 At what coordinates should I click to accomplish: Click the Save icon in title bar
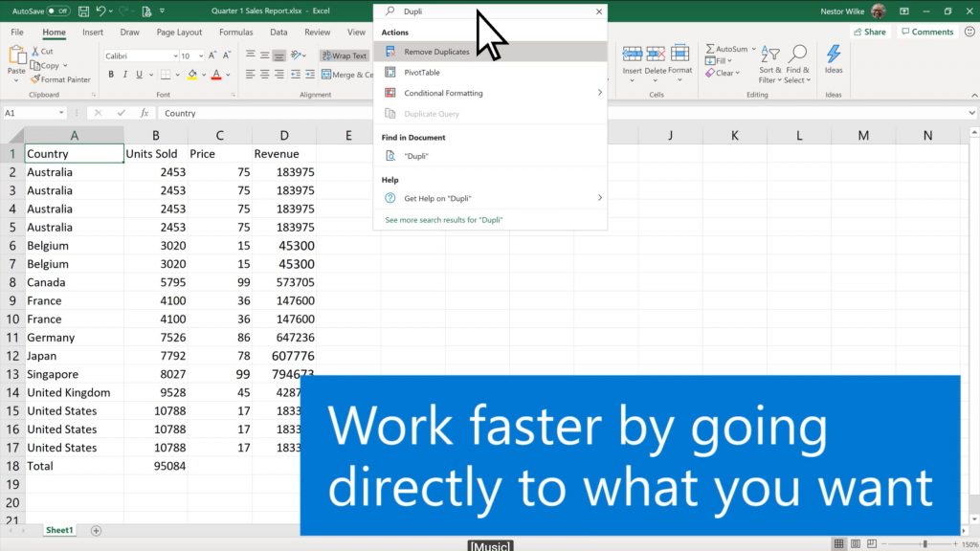click(83, 11)
